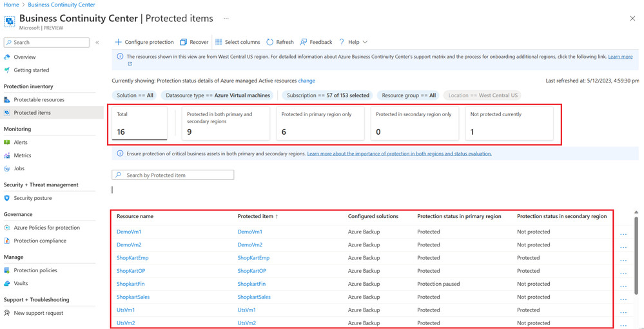This screenshot has height=329, width=644.
Task: Select the Protected in primary region only card
Action: point(320,123)
